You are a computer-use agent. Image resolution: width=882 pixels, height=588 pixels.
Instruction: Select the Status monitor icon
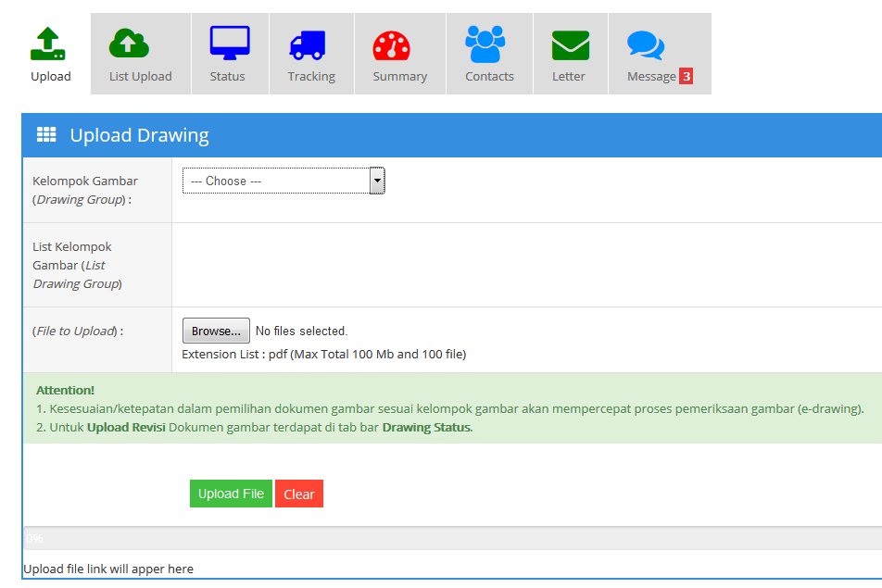pyautogui.click(x=229, y=43)
